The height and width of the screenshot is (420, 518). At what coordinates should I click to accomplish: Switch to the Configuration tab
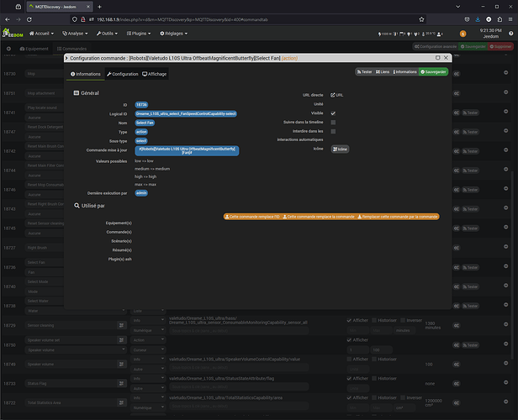pyautogui.click(x=123, y=74)
